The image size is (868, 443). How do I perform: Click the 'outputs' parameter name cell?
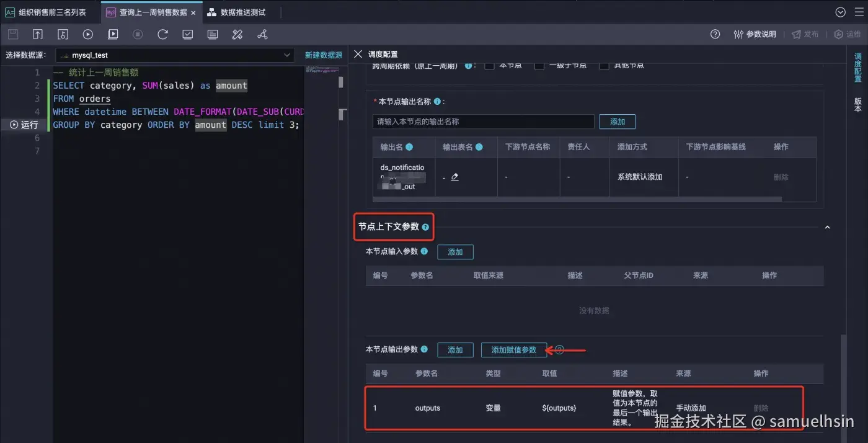point(428,408)
